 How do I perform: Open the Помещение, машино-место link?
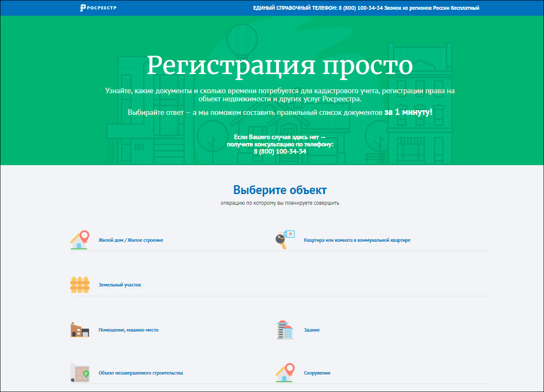point(128,330)
